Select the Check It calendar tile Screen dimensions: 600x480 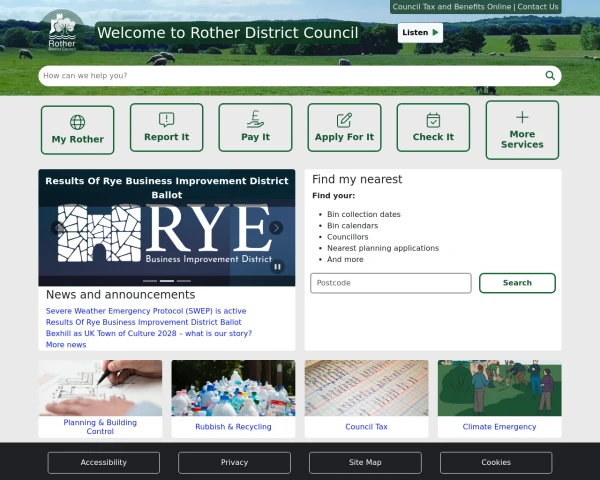(433, 128)
